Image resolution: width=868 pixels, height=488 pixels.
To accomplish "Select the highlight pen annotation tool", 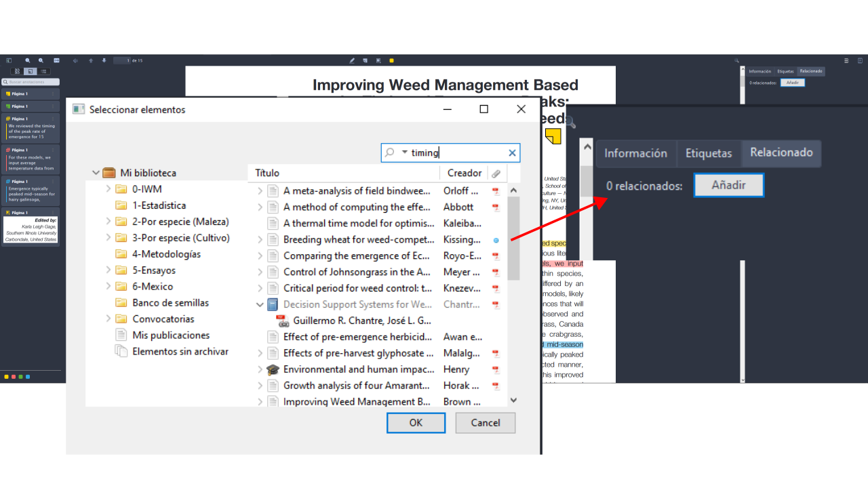I will coord(352,60).
